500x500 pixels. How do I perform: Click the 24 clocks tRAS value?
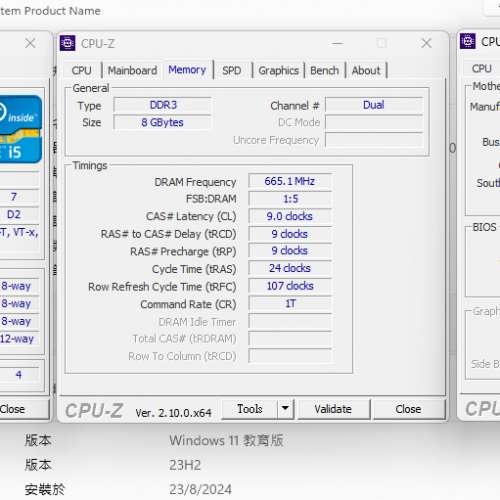pos(290,268)
